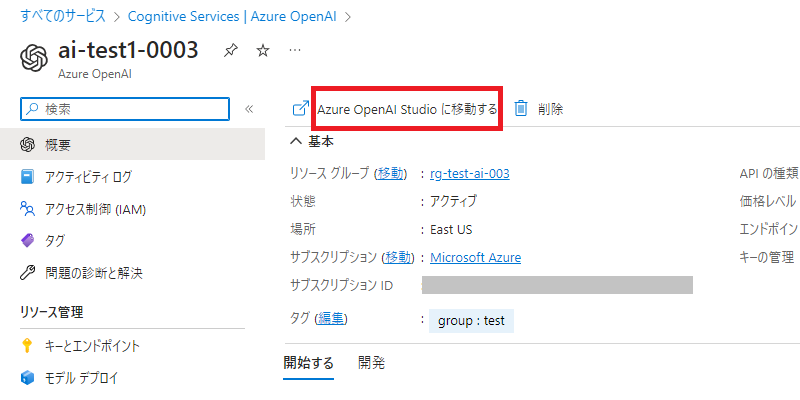This screenshot has height=400, width=800.
Task: Go to Azure OpenAI Studio に移動する
Action: coord(407,109)
